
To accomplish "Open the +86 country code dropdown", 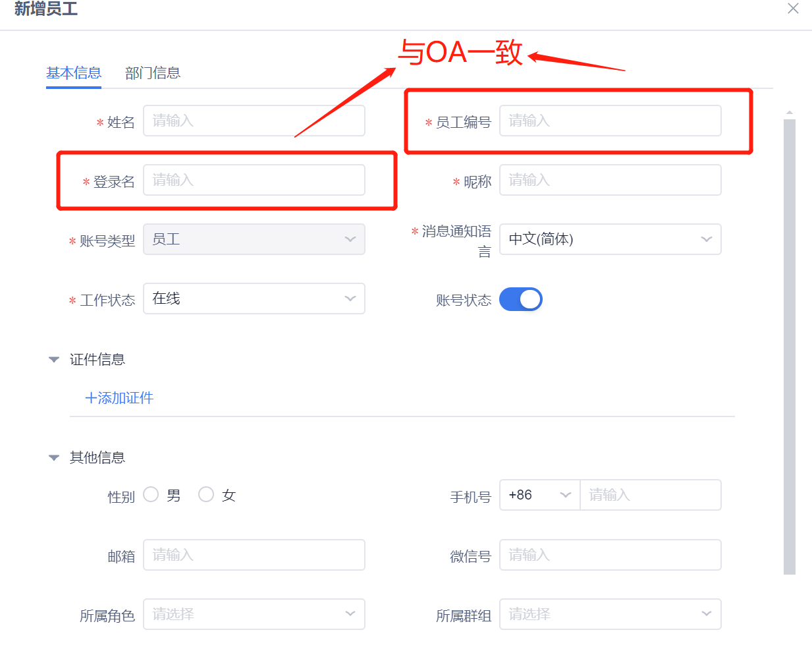I will pyautogui.click(x=539, y=495).
